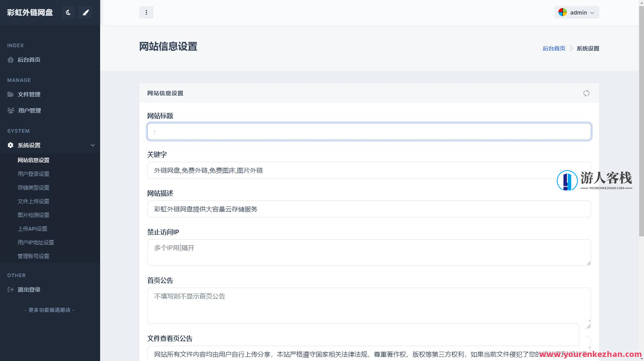Select 用户IP地址设置 submenu item
The height and width of the screenshot is (361, 644).
click(36, 242)
